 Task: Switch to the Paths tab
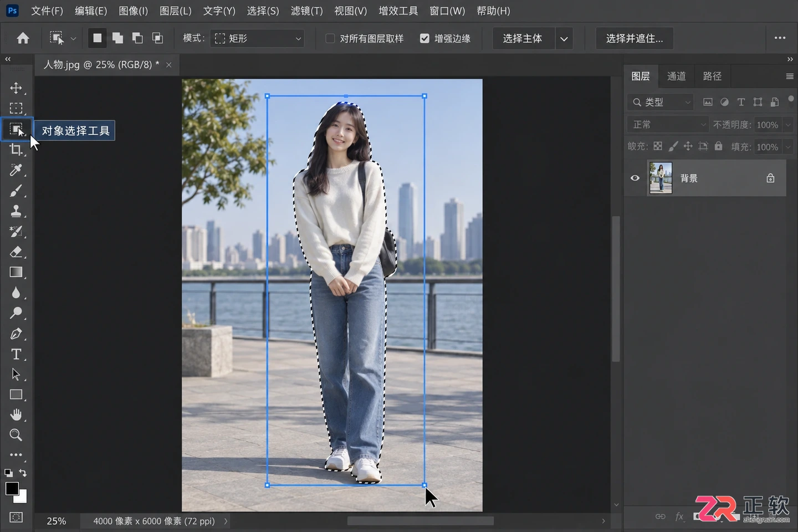[x=712, y=76]
